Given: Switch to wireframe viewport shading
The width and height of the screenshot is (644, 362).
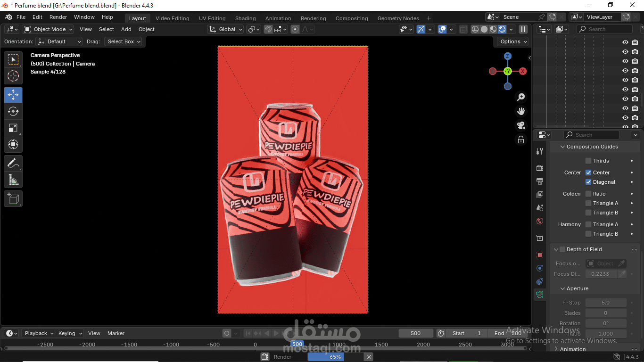Looking at the screenshot, I should click(475, 29).
